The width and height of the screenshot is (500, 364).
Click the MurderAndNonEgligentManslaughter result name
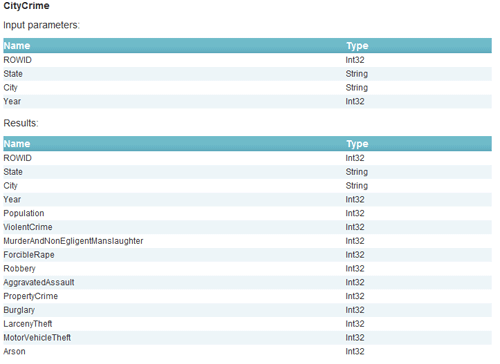point(73,241)
